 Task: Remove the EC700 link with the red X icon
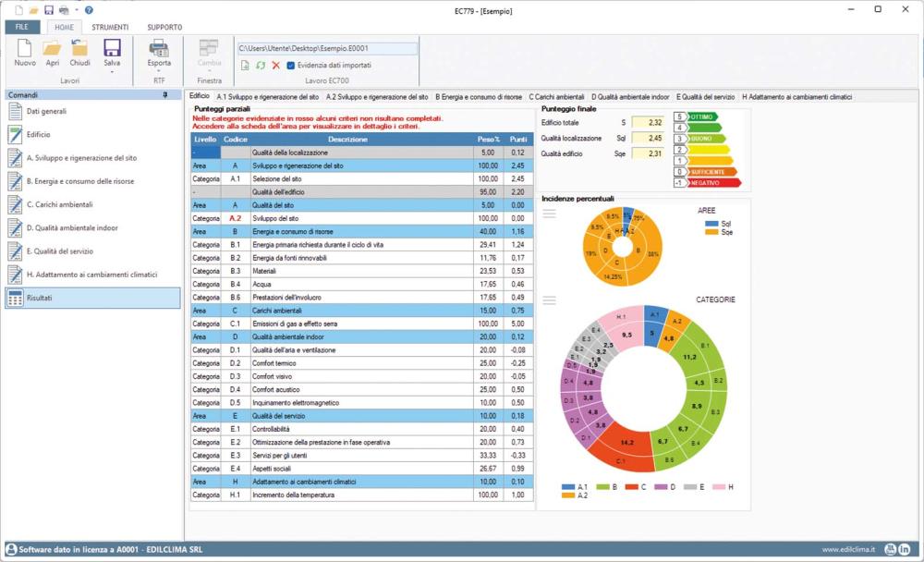275,66
